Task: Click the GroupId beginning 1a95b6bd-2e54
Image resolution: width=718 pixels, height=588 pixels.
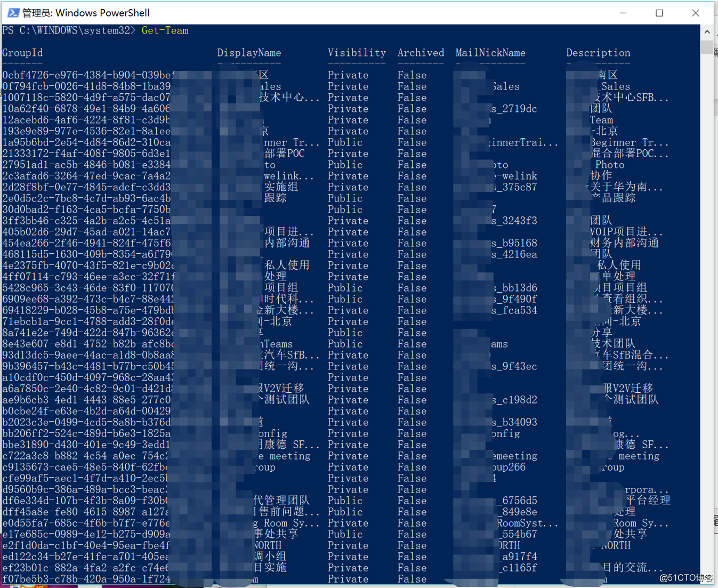Action: 86,142
